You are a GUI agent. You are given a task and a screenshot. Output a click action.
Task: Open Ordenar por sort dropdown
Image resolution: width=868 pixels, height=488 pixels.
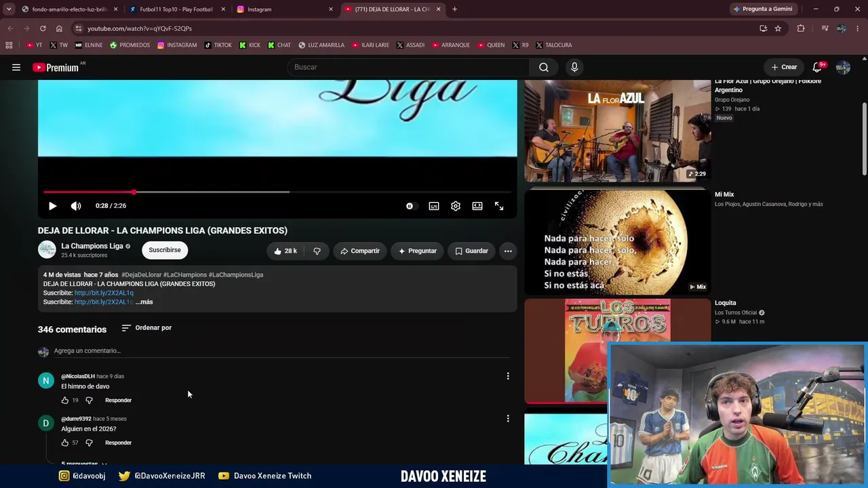pyautogui.click(x=146, y=328)
